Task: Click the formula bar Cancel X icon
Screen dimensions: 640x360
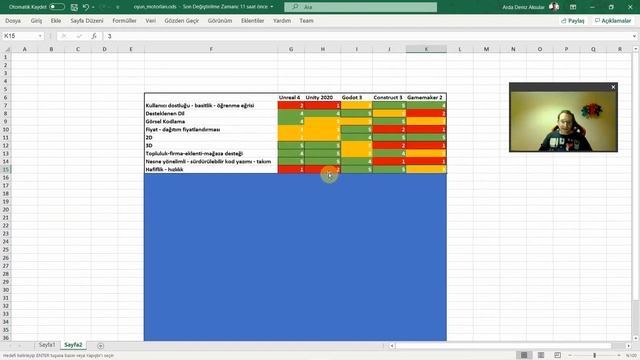Action: coord(64,36)
